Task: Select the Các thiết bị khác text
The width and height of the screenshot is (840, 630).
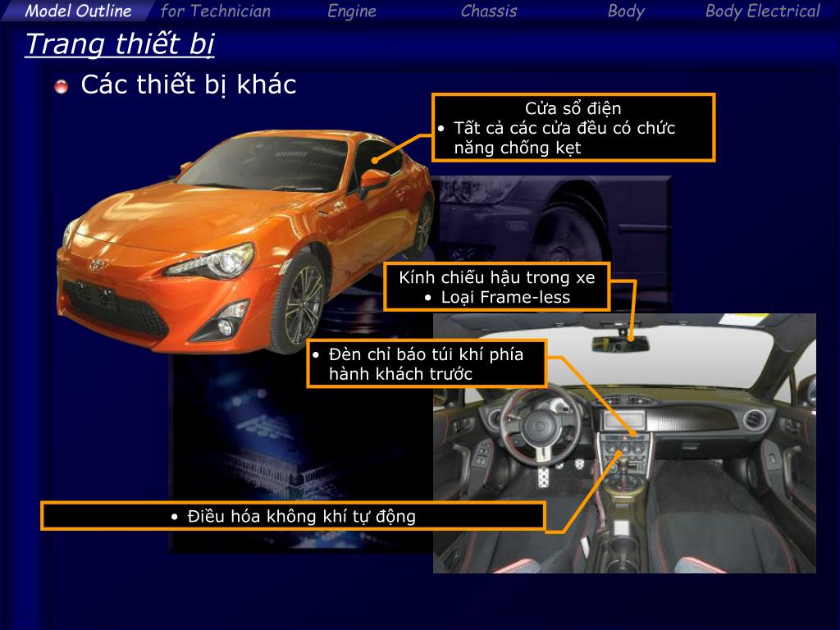Action: pos(189,84)
